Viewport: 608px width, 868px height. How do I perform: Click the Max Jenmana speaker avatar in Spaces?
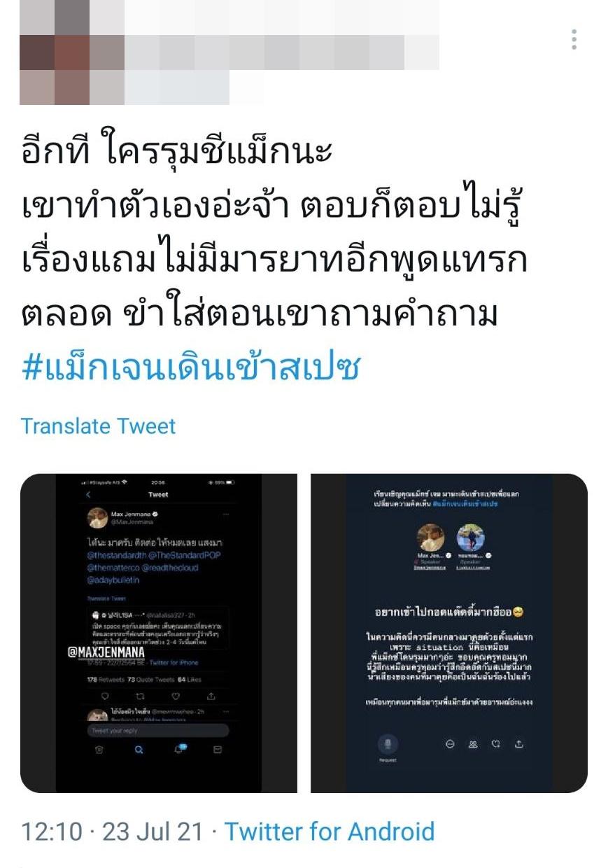(431, 538)
